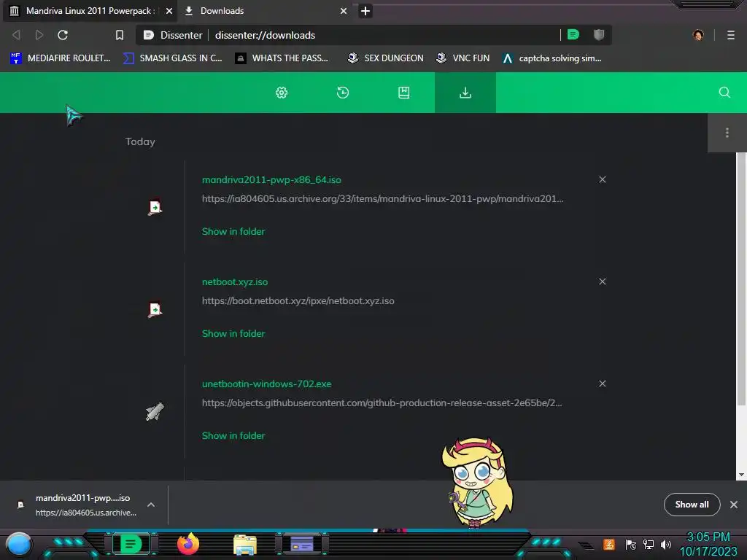Open a new browser tab
The width and height of the screenshot is (747, 560).
click(x=365, y=11)
